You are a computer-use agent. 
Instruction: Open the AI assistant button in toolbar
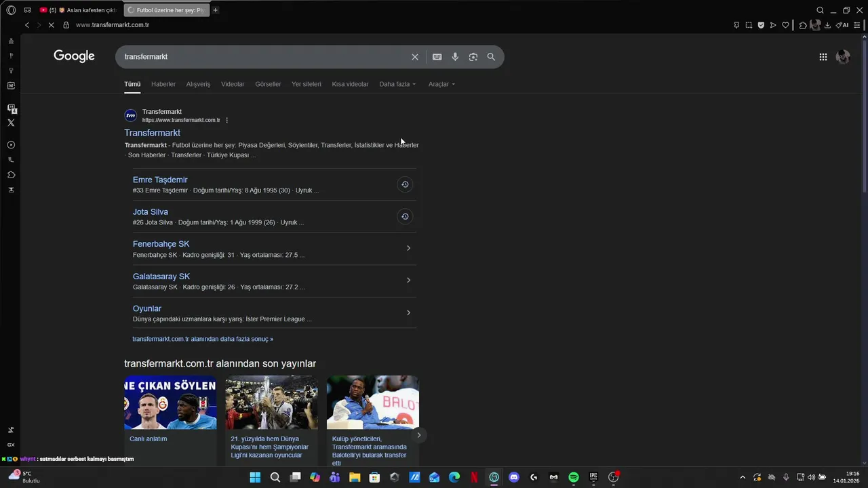[x=843, y=25]
